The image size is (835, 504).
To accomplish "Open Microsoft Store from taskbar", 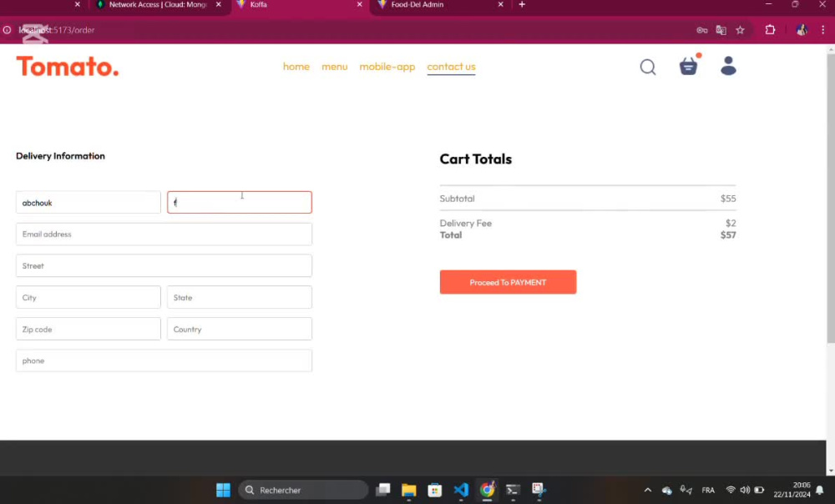I will click(434, 490).
